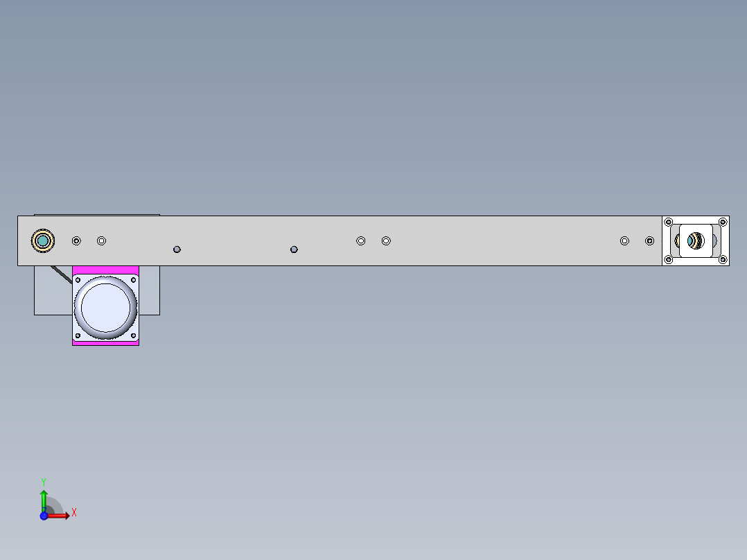
Task: Select the small dark pin nearest the motor bracket
Action: coord(177,250)
